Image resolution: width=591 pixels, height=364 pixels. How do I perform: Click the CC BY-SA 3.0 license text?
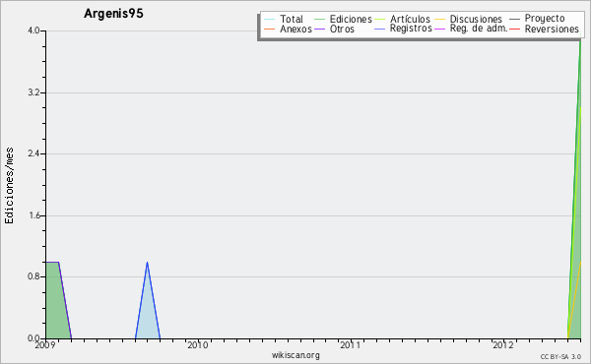[560, 357]
